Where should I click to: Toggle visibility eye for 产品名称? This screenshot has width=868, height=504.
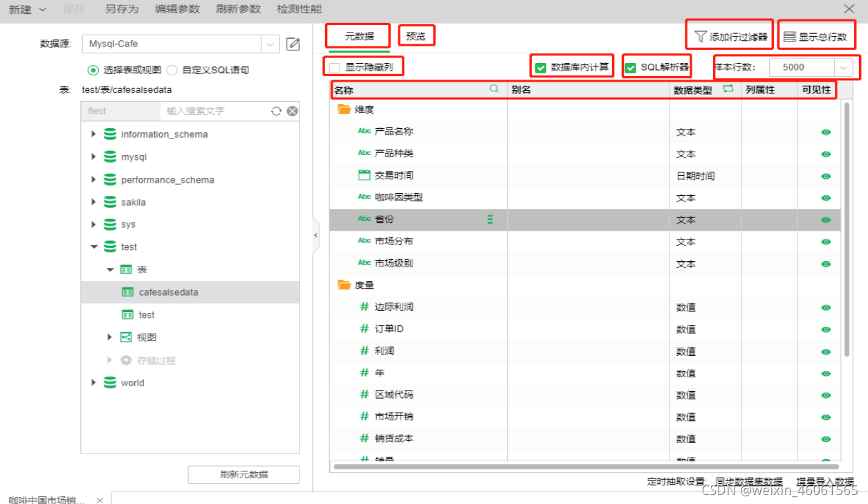pos(826,132)
